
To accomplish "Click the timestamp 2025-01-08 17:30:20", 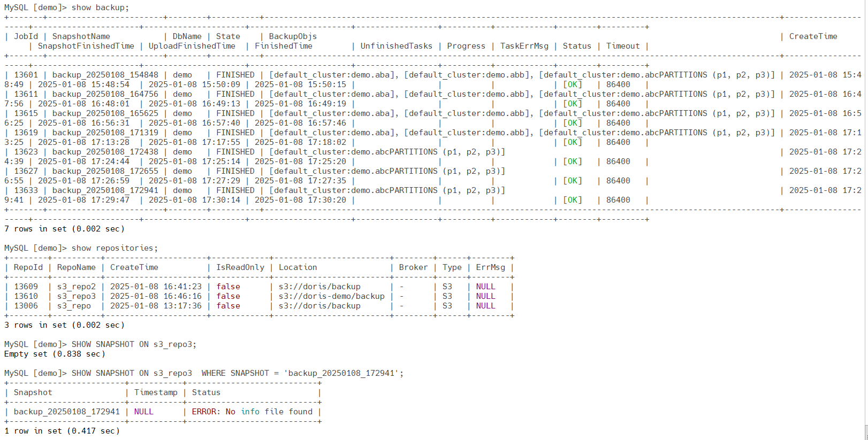I will [300, 200].
